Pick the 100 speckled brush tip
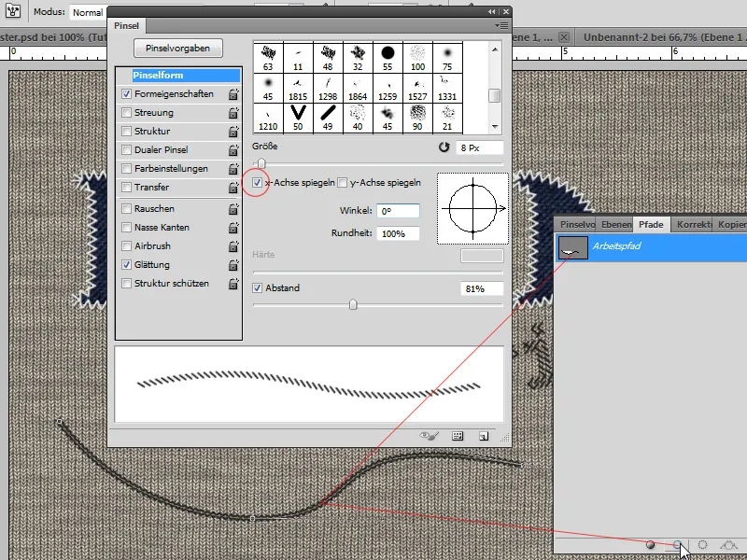 pos(417,58)
